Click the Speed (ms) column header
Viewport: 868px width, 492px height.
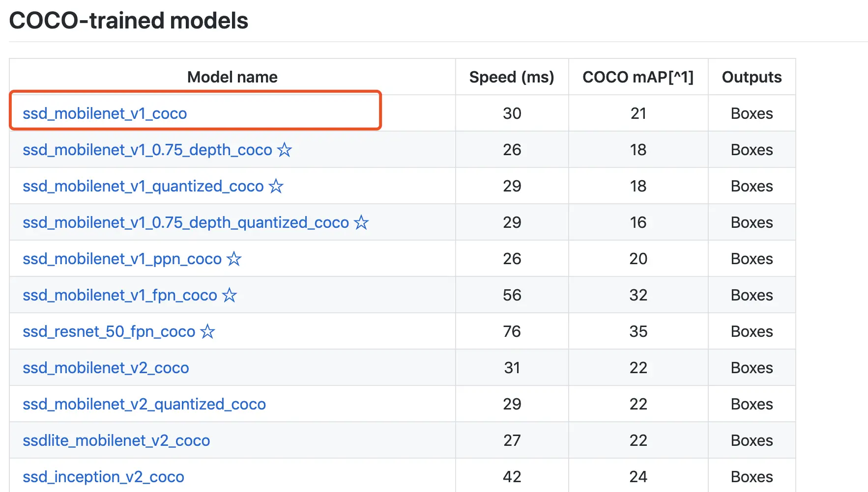[511, 77]
